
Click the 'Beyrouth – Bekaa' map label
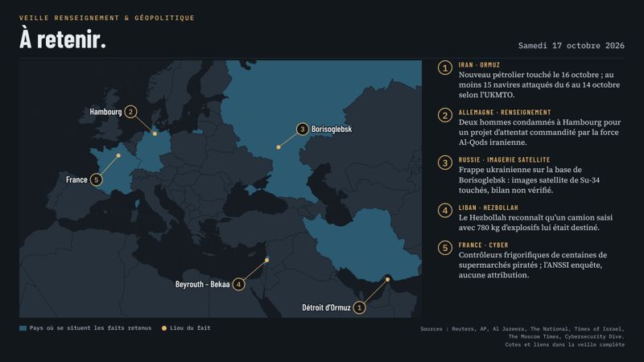click(203, 285)
